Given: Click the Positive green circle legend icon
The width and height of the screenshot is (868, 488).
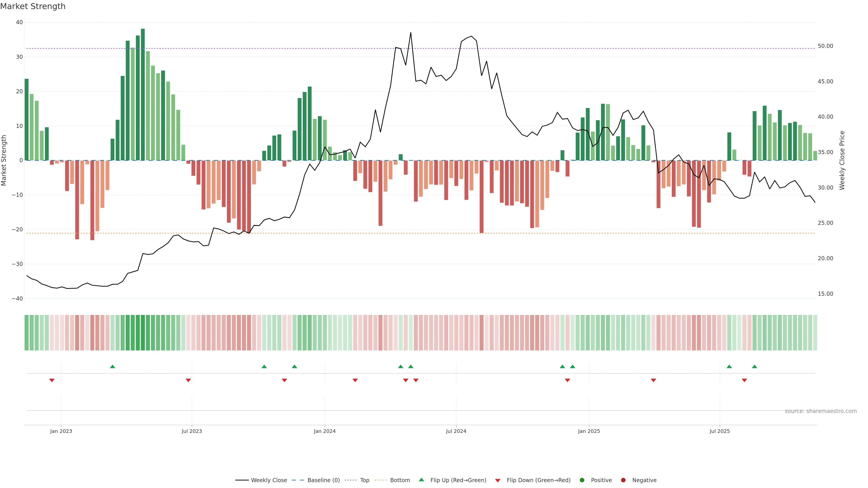Looking at the screenshot, I should (582, 480).
